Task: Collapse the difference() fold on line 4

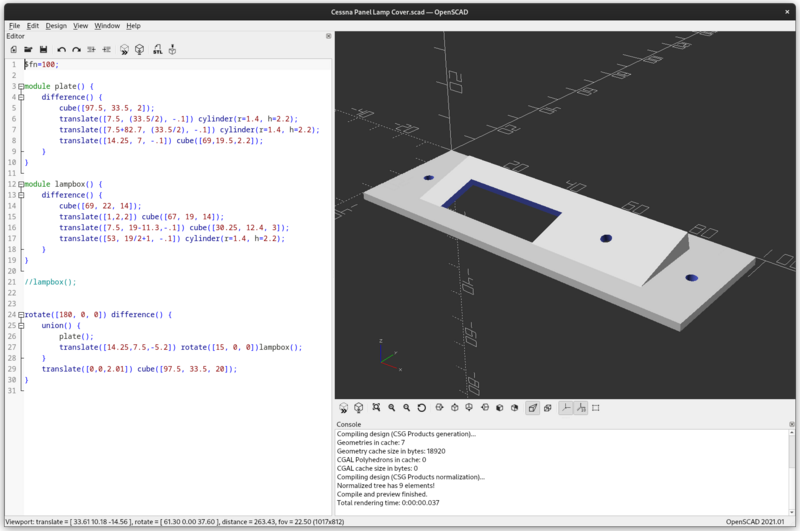Action: [x=21, y=97]
